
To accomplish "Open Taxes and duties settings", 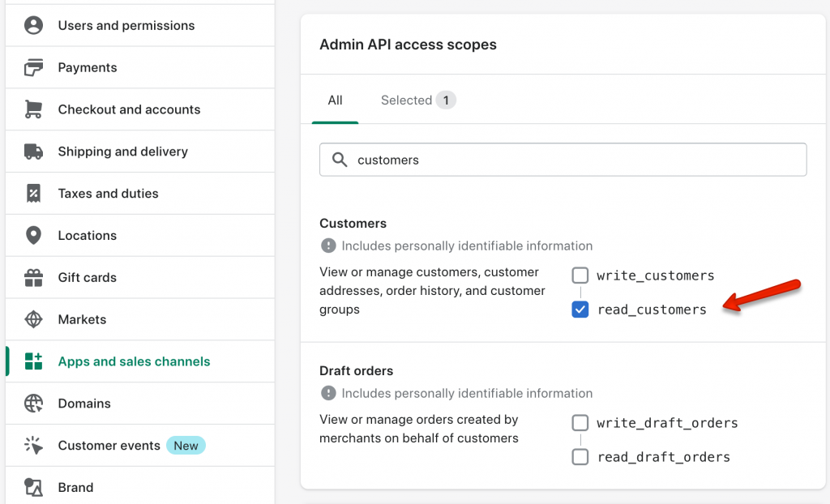I will 139,193.
